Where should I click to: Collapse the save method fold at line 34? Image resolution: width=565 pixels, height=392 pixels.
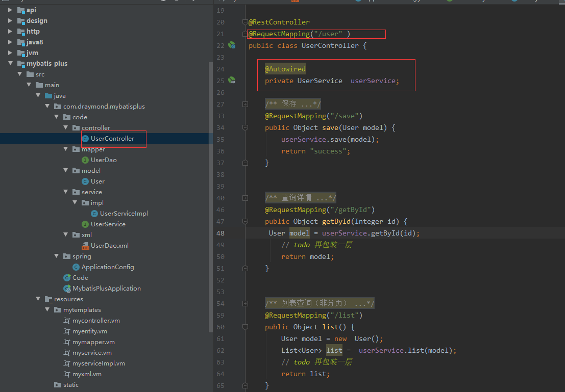(x=245, y=127)
